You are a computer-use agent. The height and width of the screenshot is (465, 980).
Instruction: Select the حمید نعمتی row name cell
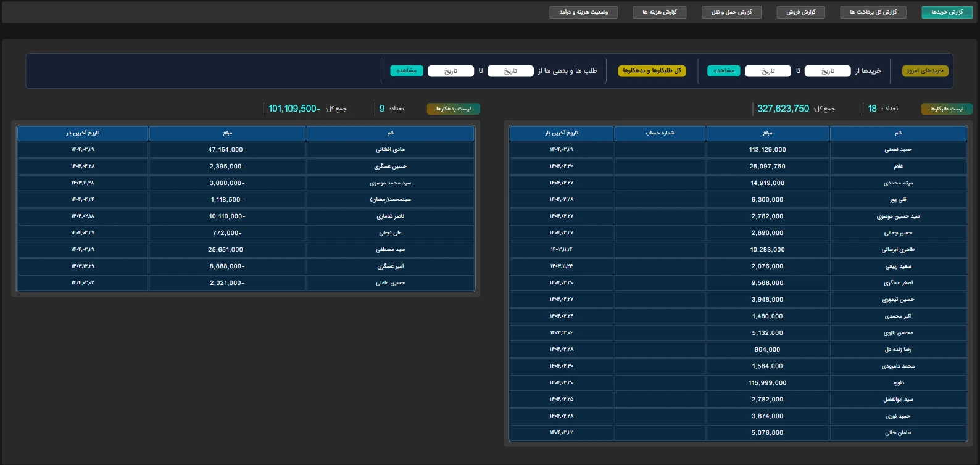(898, 150)
